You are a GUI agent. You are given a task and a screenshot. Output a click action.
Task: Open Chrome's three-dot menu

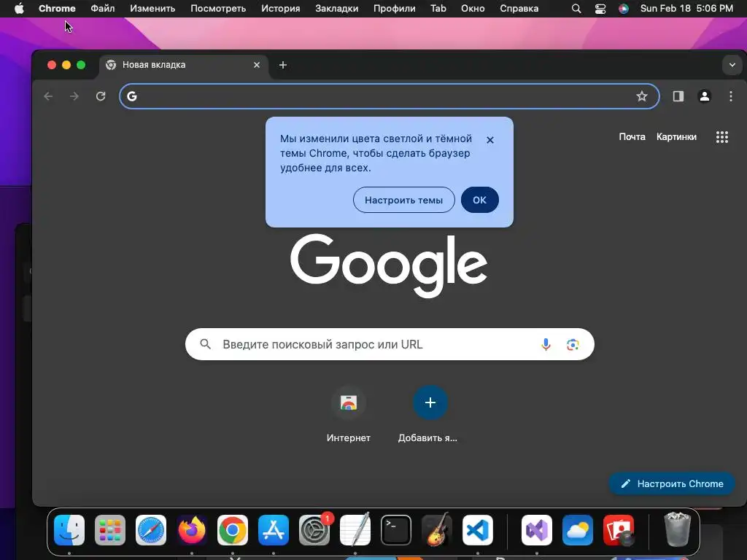coord(731,96)
